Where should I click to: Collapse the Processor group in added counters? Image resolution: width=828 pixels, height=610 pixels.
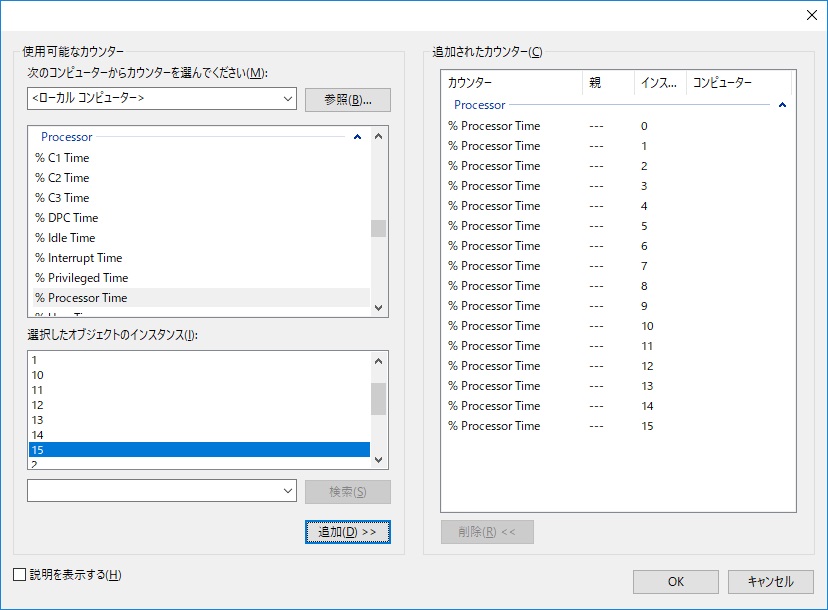click(x=782, y=105)
